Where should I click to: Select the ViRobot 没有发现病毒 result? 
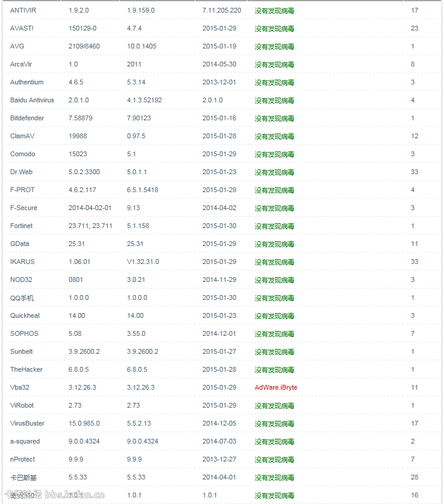tap(274, 406)
